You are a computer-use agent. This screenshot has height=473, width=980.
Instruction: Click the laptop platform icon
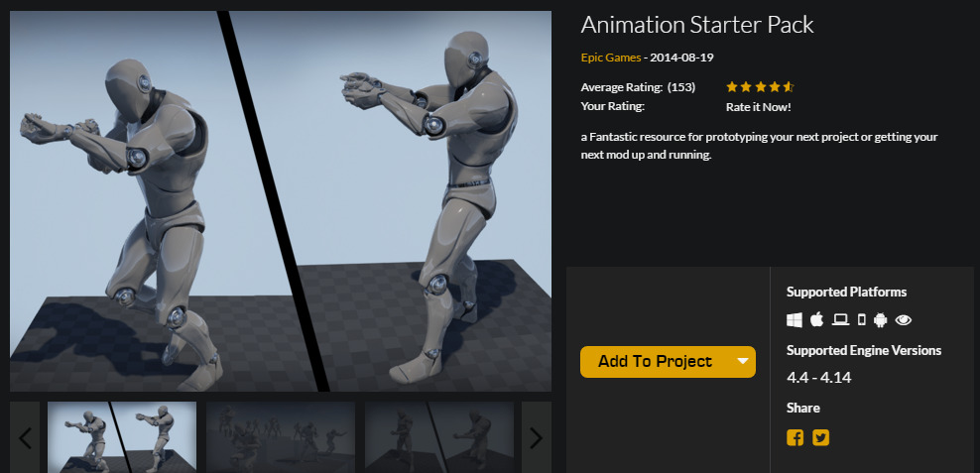point(840,320)
